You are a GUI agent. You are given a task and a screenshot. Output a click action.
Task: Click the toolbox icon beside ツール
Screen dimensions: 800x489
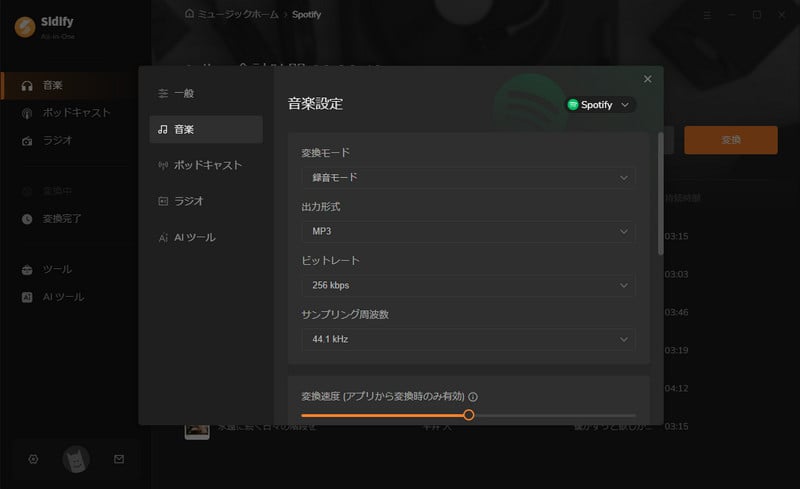(x=27, y=270)
